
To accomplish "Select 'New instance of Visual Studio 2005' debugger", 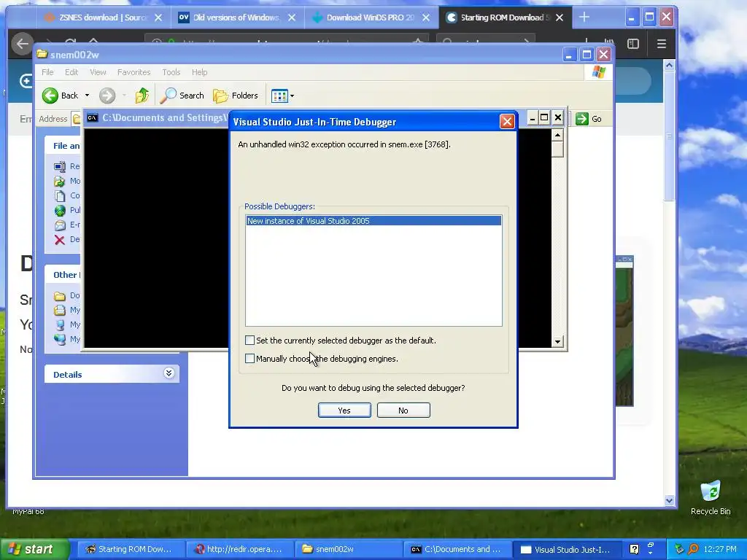I will (x=373, y=221).
